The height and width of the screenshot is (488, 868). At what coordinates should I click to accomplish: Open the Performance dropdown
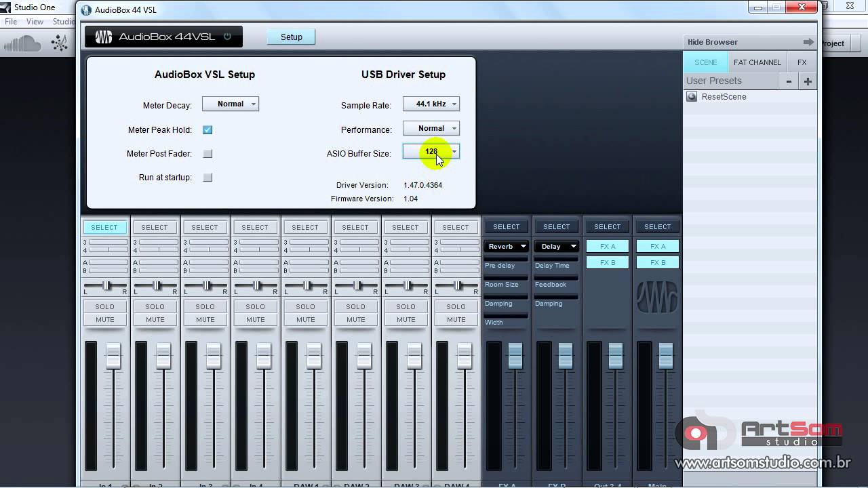coord(431,128)
